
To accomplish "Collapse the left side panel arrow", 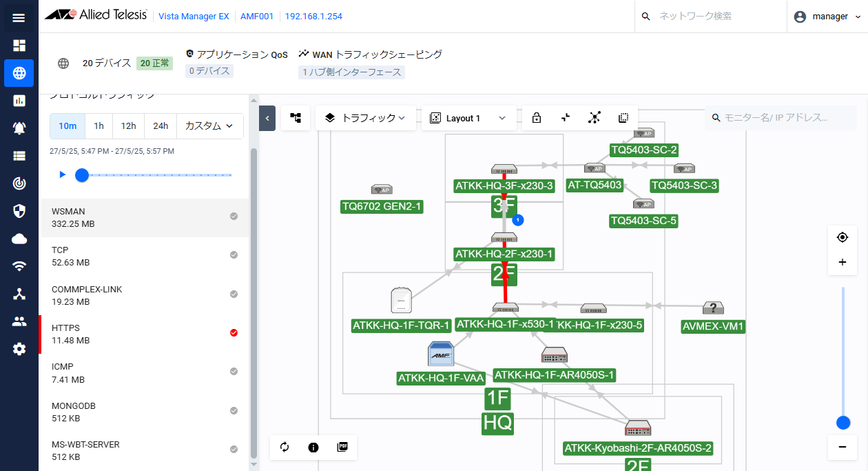I will (x=267, y=118).
